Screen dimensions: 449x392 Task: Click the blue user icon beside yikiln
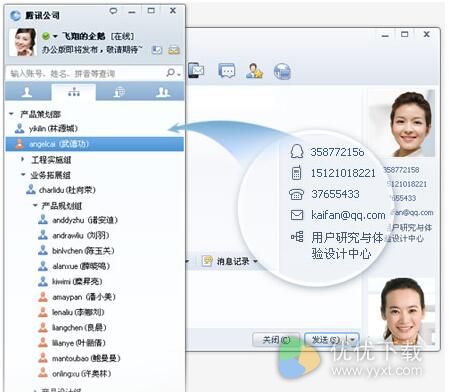(20, 128)
